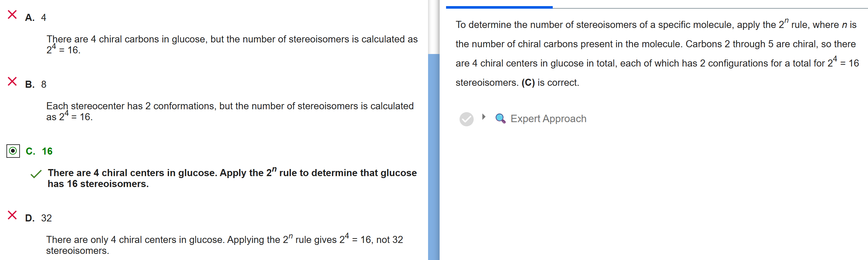The image size is (868, 260).
Task: Click the green checkmark under answer C
Action: tap(36, 174)
